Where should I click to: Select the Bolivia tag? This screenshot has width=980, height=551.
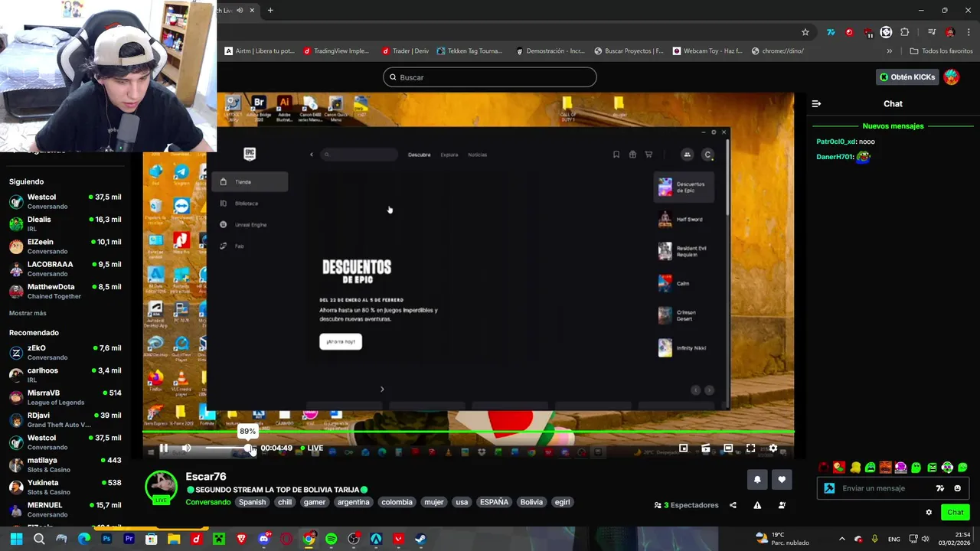(x=531, y=502)
